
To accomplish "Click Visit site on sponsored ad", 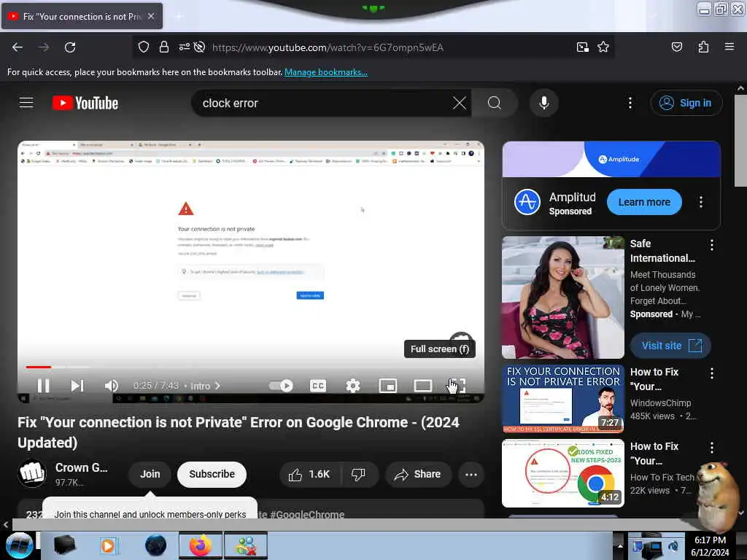I will [x=670, y=346].
